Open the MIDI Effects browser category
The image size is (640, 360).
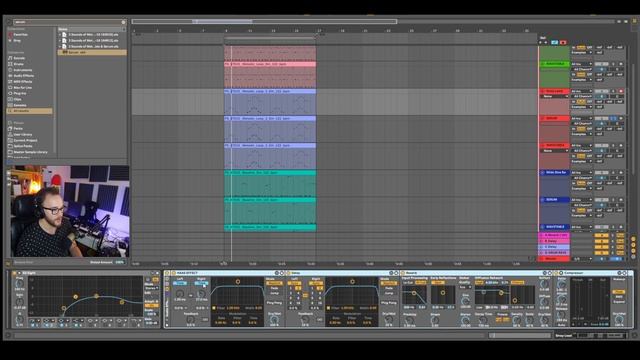(x=23, y=82)
